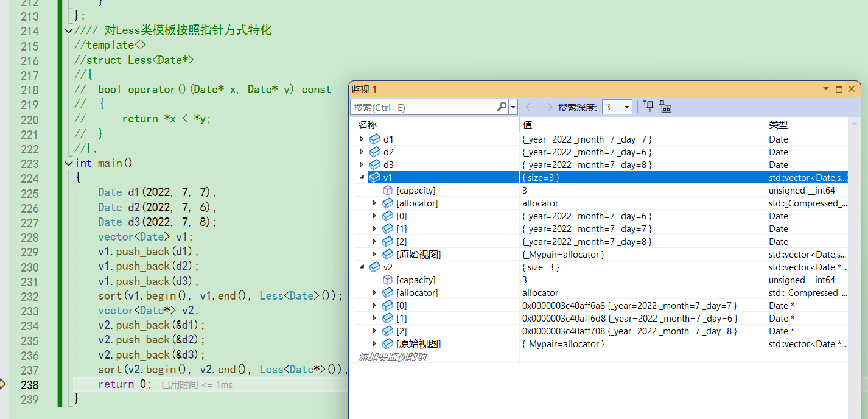Image resolution: width=868 pixels, height=419 pixels.
Task: Click v1's [allocator] cube icon
Action: click(388, 203)
